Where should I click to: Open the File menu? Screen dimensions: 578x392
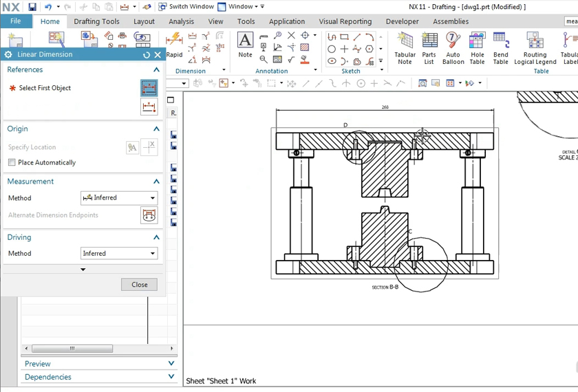15,21
